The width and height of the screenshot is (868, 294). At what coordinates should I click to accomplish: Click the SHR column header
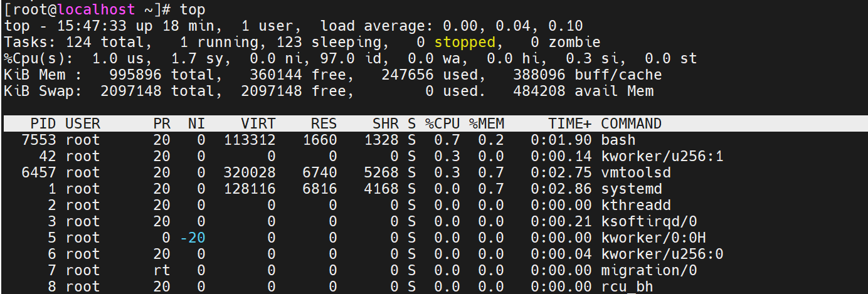pyautogui.click(x=385, y=123)
